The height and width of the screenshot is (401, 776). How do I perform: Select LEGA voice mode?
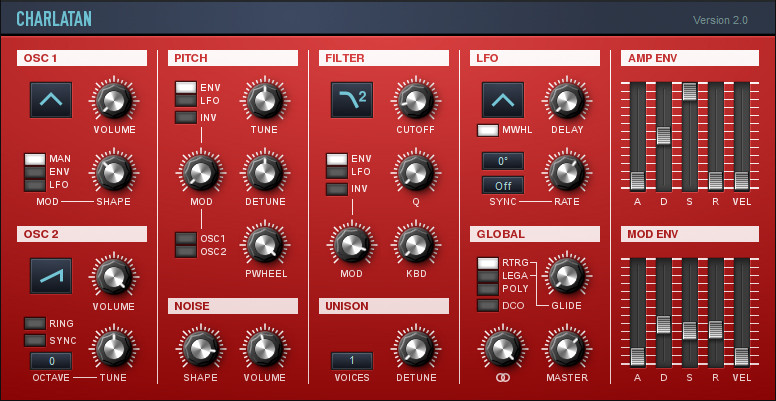tap(487, 276)
